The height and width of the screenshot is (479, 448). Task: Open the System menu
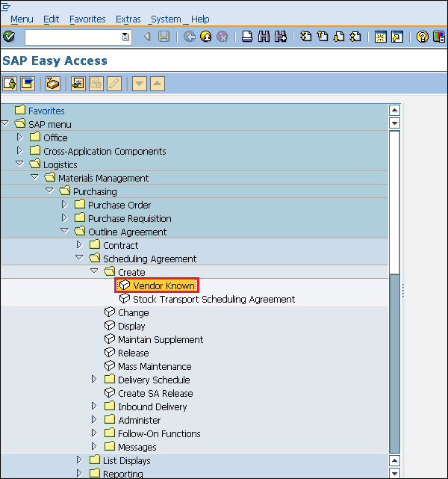click(166, 19)
